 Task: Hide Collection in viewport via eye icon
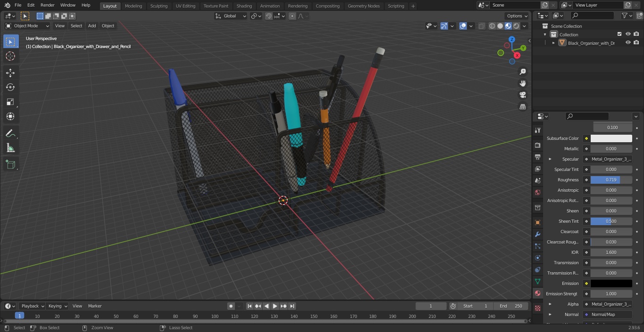(x=628, y=34)
